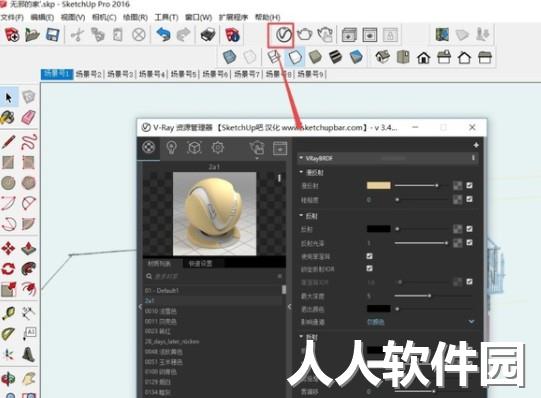Viewport: 541px width, 398px height.
Task: Start V-Ray interactive render teapot-with-hand icon
Action: (x=325, y=34)
